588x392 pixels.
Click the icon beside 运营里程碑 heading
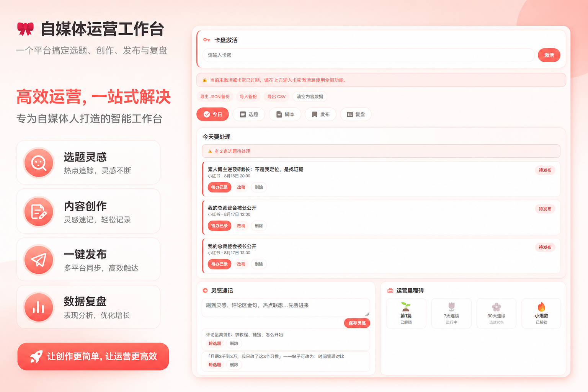pyautogui.click(x=390, y=291)
